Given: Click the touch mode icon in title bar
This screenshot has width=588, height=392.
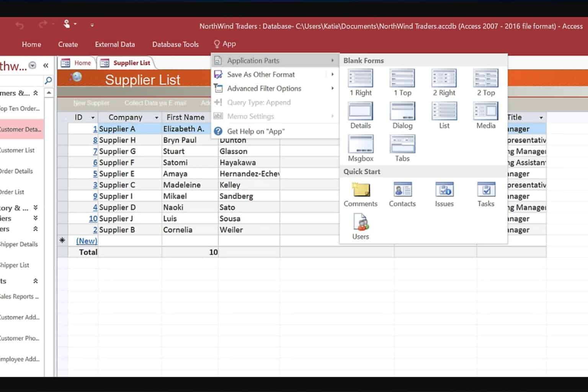Looking at the screenshot, I should [x=67, y=24].
